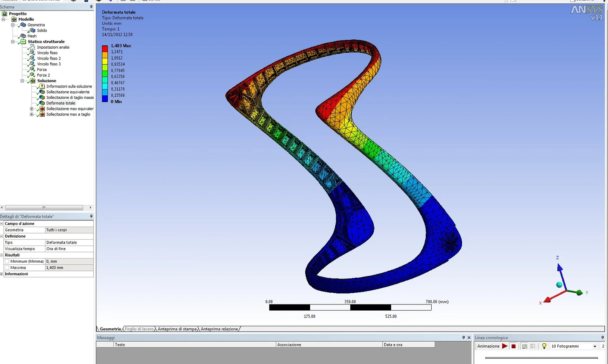Switch to the Anteprima relazione tab
This screenshot has height=364, width=608.
click(219, 329)
